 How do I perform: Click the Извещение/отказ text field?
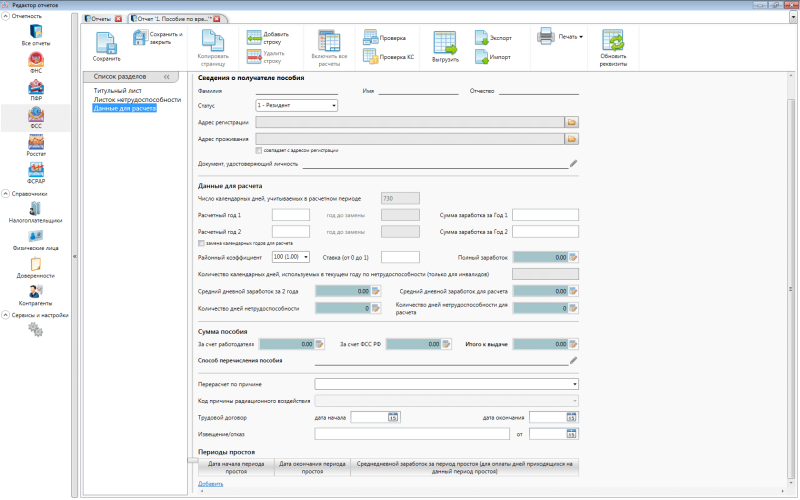click(412, 434)
